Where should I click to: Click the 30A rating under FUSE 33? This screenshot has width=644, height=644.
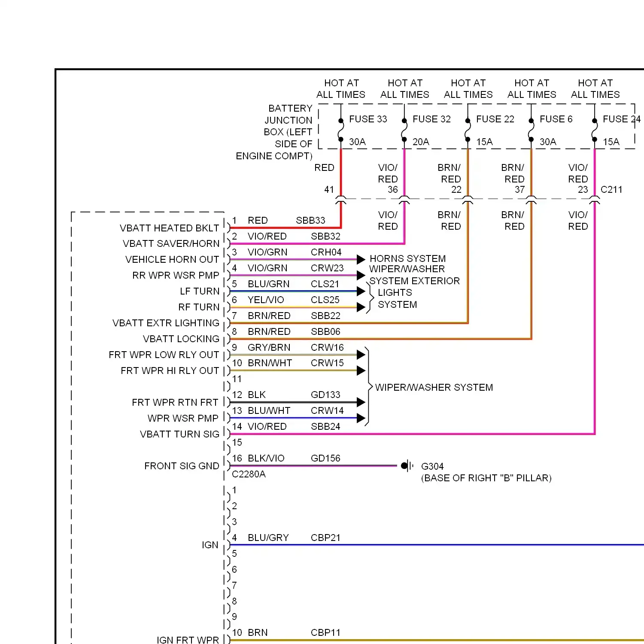(357, 142)
